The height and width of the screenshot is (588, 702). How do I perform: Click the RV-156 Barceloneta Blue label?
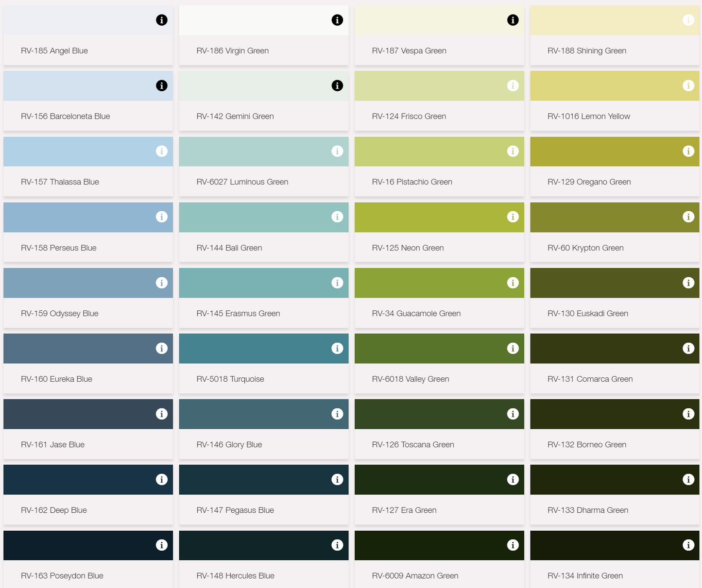click(x=66, y=116)
